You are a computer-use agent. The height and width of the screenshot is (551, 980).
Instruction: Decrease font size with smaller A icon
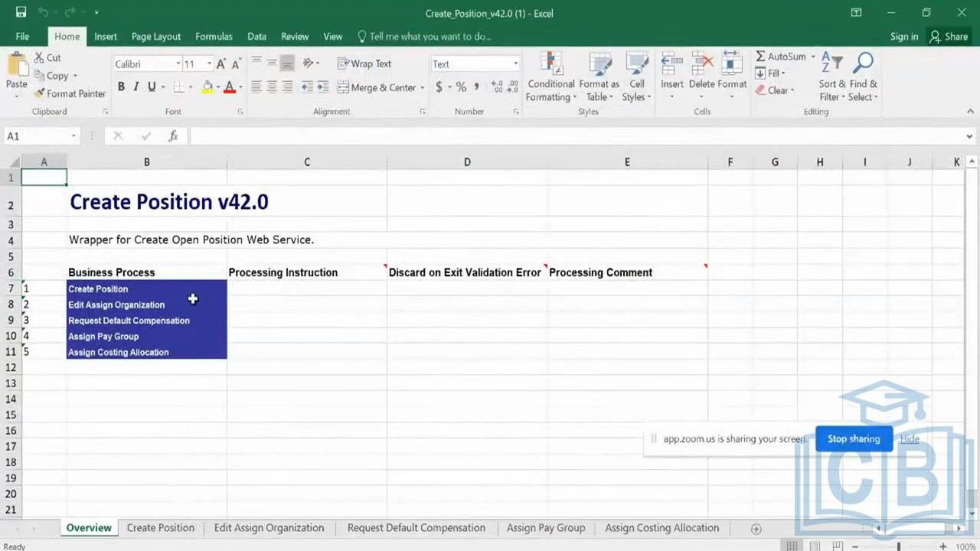point(235,64)
